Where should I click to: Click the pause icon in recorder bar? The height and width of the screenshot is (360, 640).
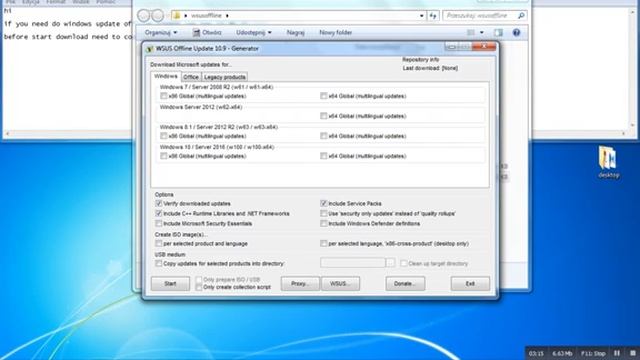point(617,353)
